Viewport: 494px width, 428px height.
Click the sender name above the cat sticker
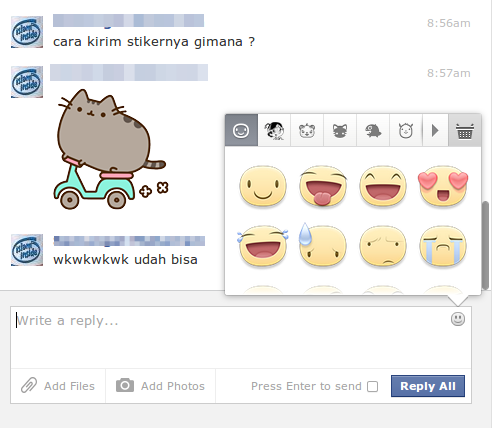click(x=129, y=72)
